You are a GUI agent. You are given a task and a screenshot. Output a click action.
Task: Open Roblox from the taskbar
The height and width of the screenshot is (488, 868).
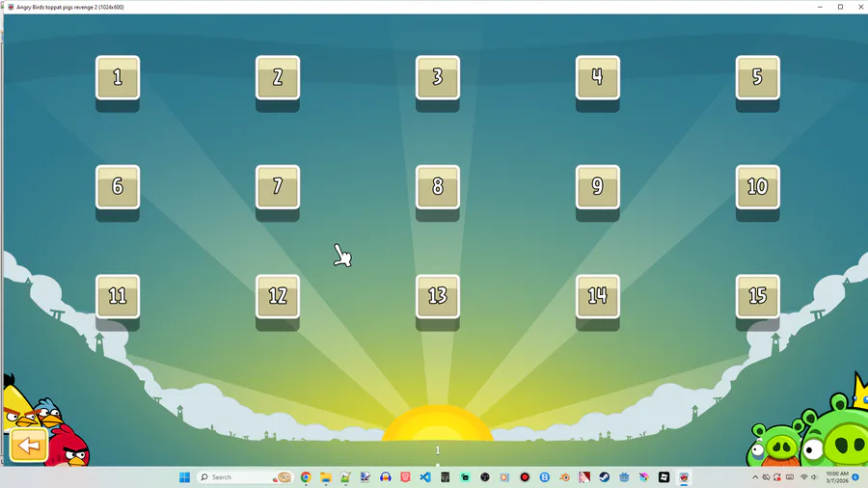click(665, 477)
